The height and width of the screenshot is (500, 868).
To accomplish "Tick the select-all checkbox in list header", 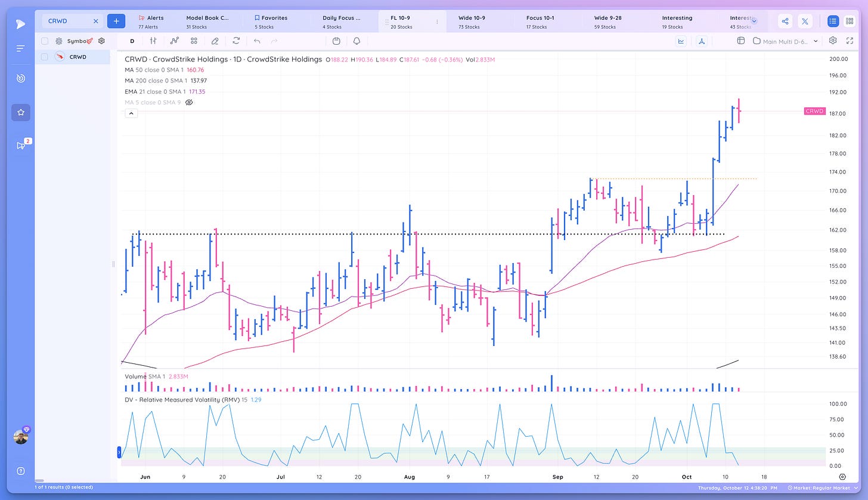I will point(44,41).
